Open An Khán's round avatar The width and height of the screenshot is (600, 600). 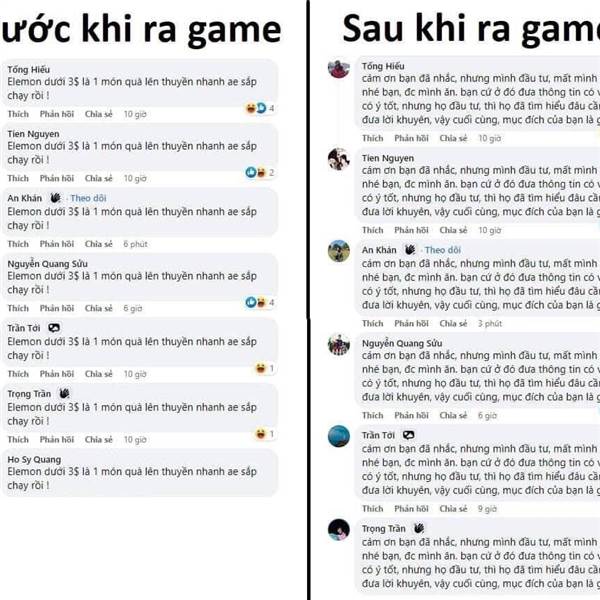[x=339, y=251]
